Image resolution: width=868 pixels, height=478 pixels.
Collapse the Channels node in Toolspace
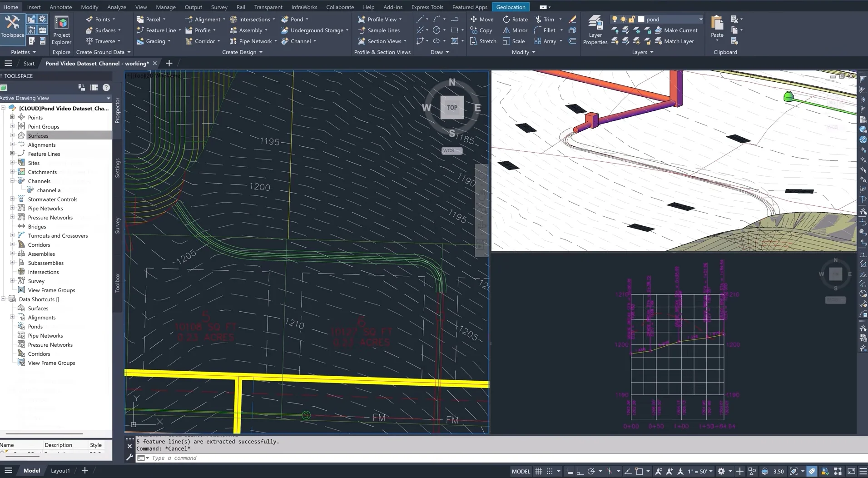[13, 181]
